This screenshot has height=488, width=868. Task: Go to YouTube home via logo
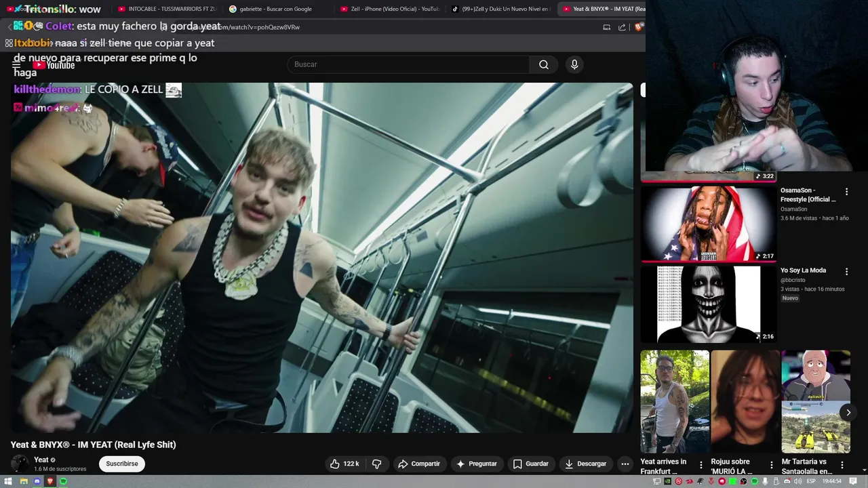pyautogui.click(x=54, y=65)
